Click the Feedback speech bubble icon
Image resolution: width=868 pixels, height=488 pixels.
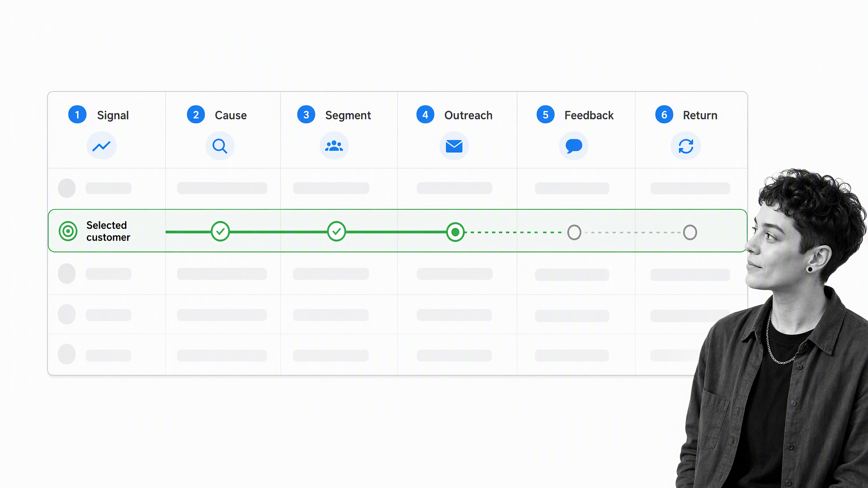tap(573, 146)
